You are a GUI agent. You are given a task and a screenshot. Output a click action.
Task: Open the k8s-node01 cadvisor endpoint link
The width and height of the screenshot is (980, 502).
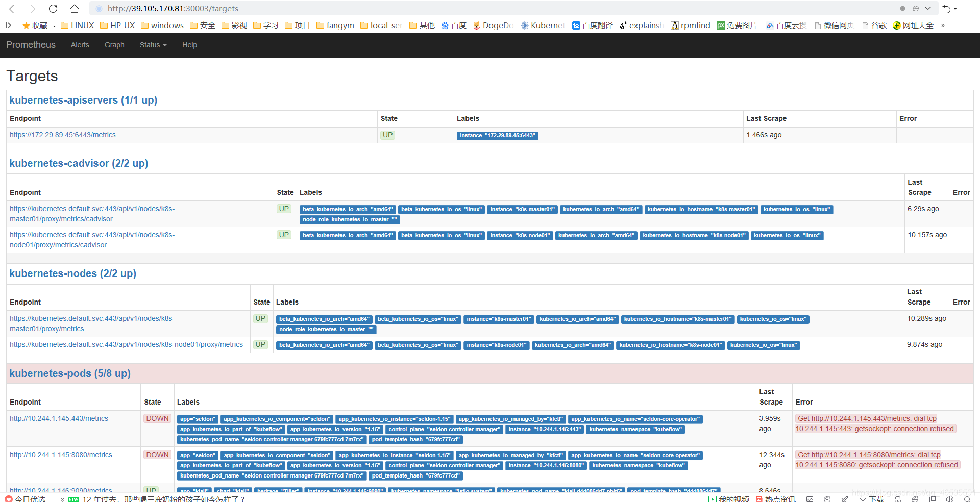coord(92,240)
